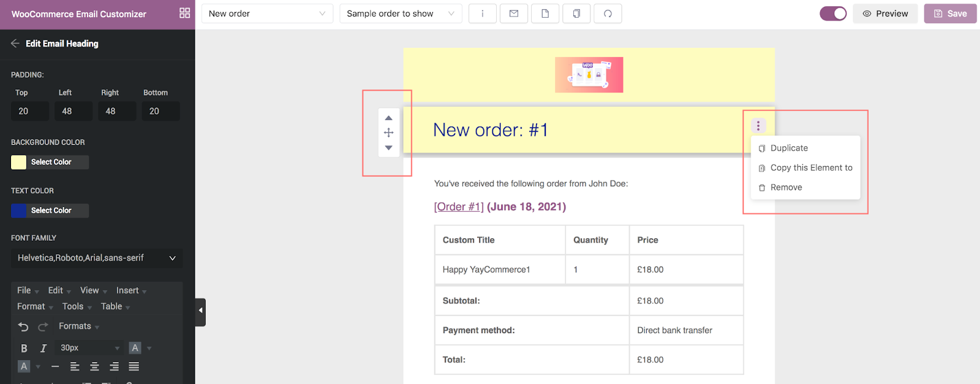980x384 pixels.
Task: Click the envelope send-test-email icon
Action: tap(514, 13)
